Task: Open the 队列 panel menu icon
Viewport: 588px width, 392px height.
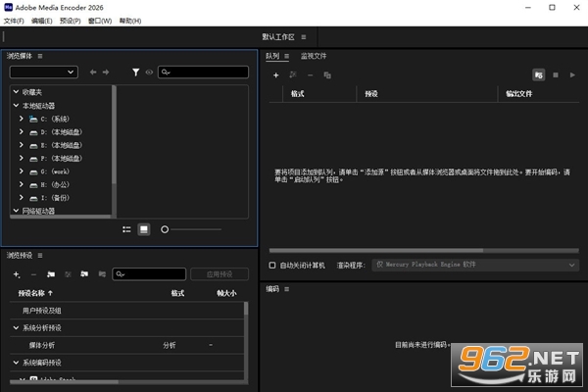Action: pos(286,56)
